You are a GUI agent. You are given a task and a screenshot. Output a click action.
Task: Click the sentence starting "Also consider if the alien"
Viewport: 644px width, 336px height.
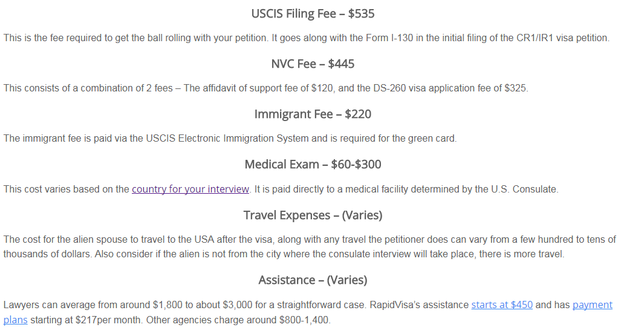330,254
